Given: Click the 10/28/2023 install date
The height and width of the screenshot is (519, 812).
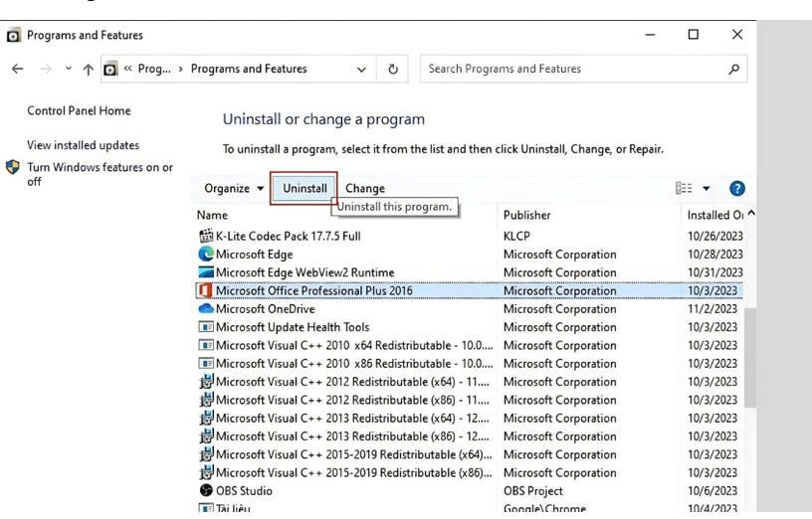Looking at the screenshot, I should click(x=715, y=255).
